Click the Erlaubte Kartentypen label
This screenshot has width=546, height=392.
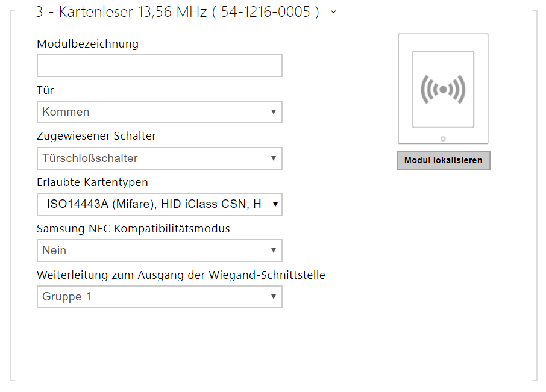tap(92, 182)
